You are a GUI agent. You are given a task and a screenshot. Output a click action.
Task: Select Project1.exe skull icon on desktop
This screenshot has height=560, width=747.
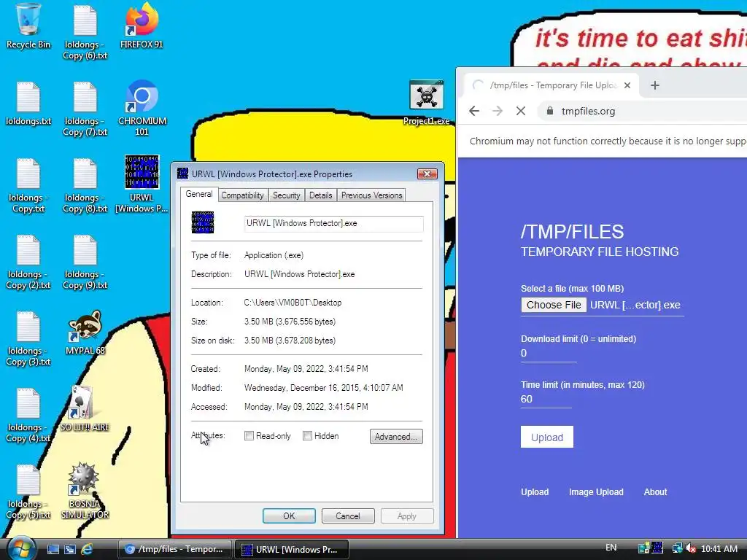click(x=426, y=103)
